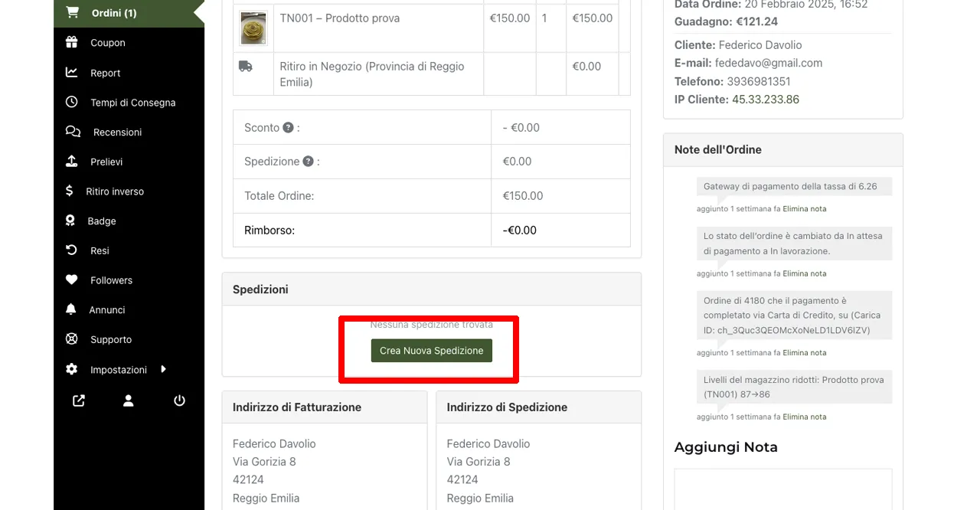Click inside the Aggiungi Nota text area
Image resolution: width=980 pixels, height=510 pixels.
(783, 489)
